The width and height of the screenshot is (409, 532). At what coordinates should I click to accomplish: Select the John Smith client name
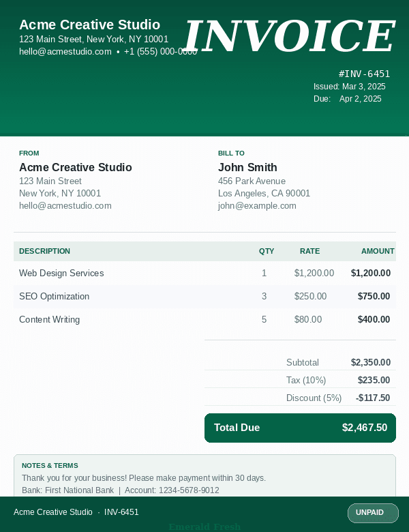pyautogui.click(x=247, y=167)
